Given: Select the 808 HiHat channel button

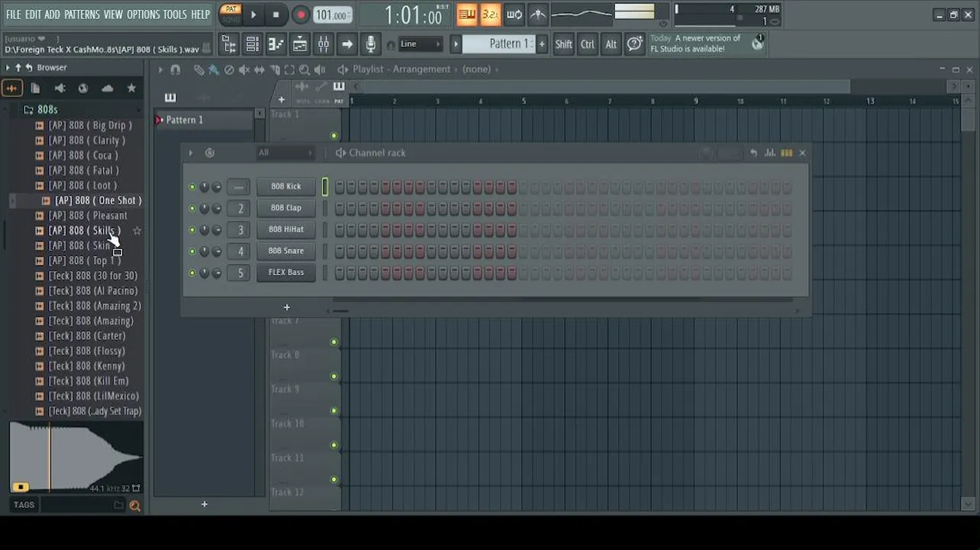Looking at the screenshot, I should (x=286, y=229).
